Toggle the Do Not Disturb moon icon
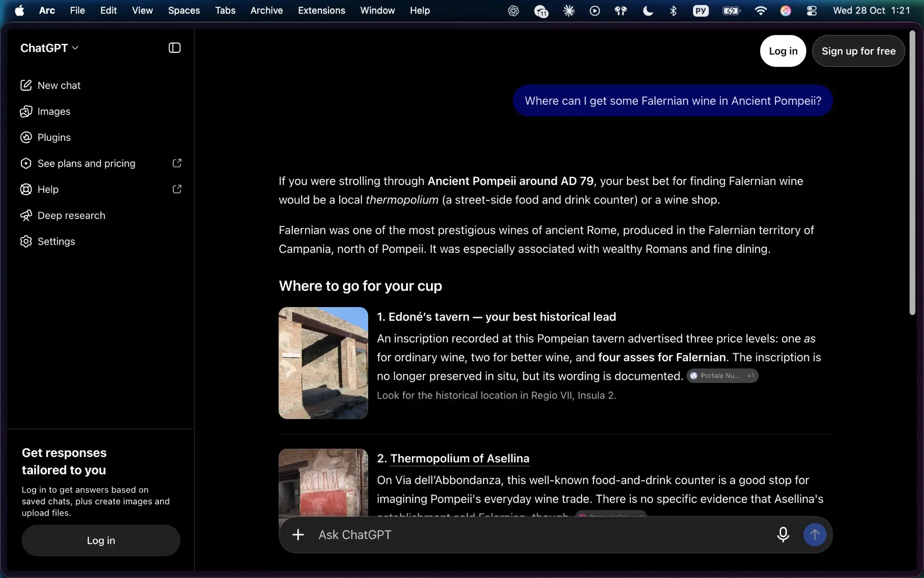Viewport: 924px width, 578px height. coord(647,11)
